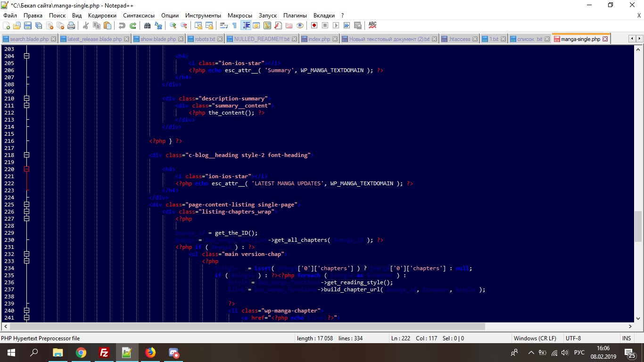644x362 pixels.
Task: Open the Плагины menu
Action: pos(296,16)
